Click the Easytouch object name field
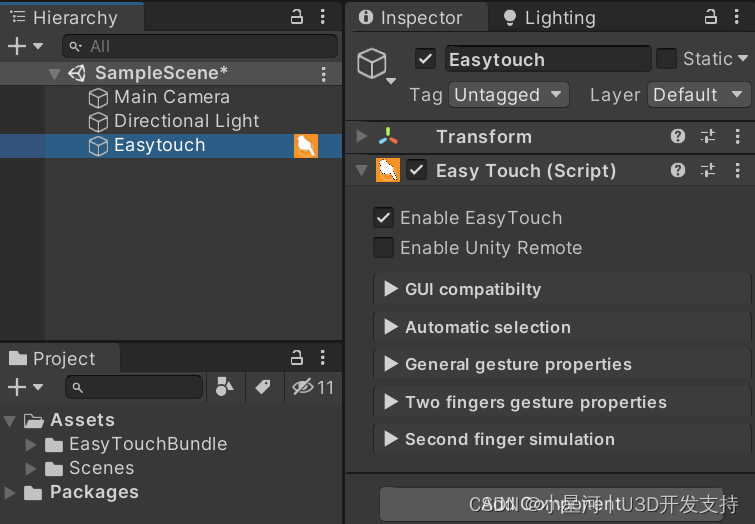The width and height of the screenshot is (755, 524). click(548, 59)
